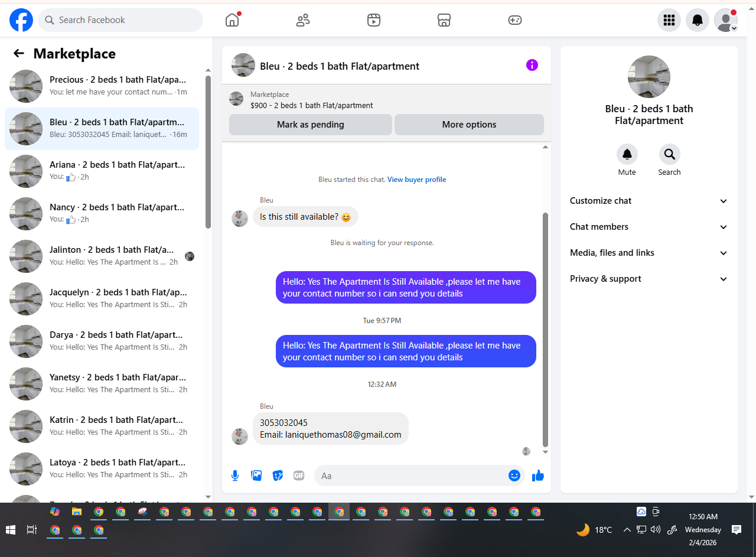Click Bleu's avatar next to the phone-number message

(240, 437)
